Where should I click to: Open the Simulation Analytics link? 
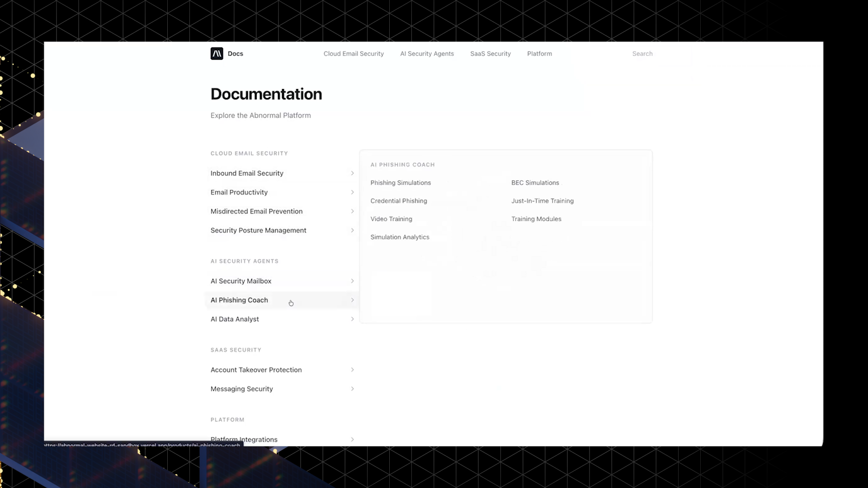[x=400, y=237]
